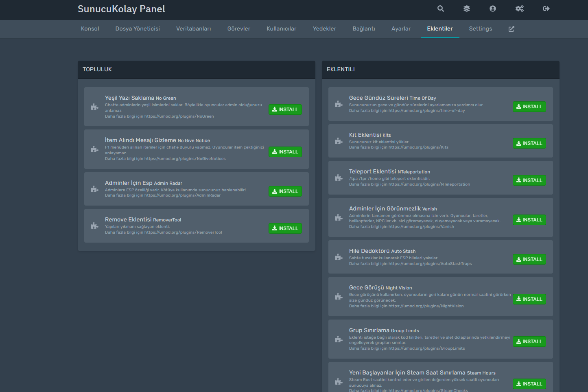Install the RemoverTool plugin
Viewport: 588px width, 392px height.
pos(285,228)
